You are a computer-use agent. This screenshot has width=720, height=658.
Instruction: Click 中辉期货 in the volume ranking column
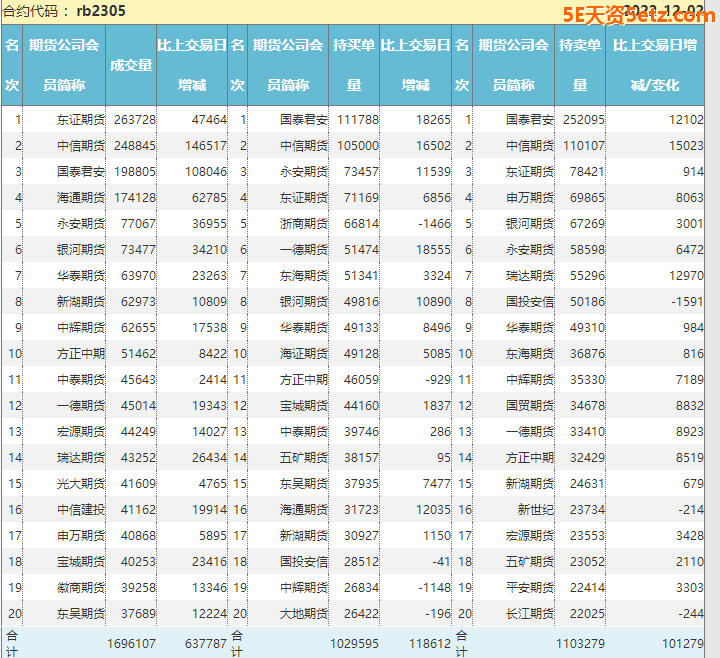(81, 328)
